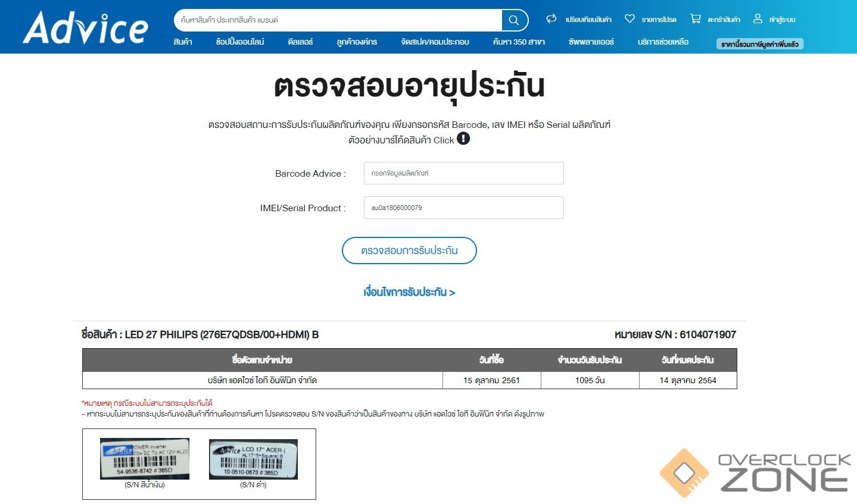Open the 'บริการช่วยเหลือ' menu

pos(663,42)
